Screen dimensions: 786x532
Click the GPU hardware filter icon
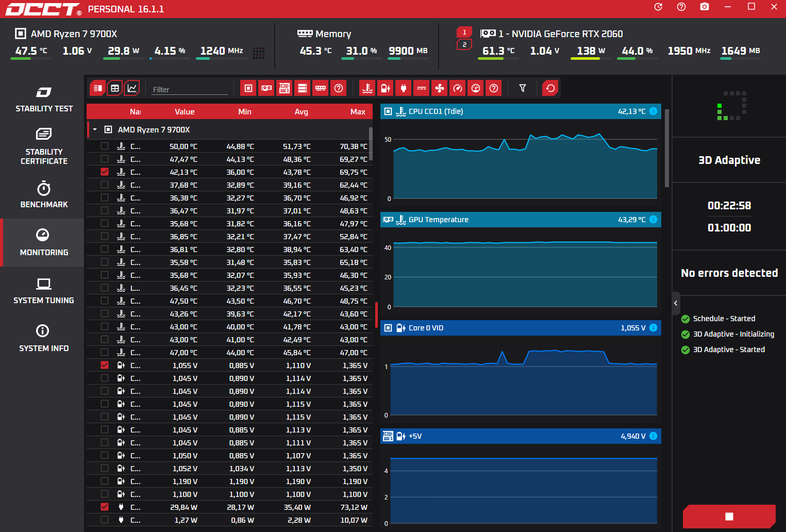tap(266, 88)
